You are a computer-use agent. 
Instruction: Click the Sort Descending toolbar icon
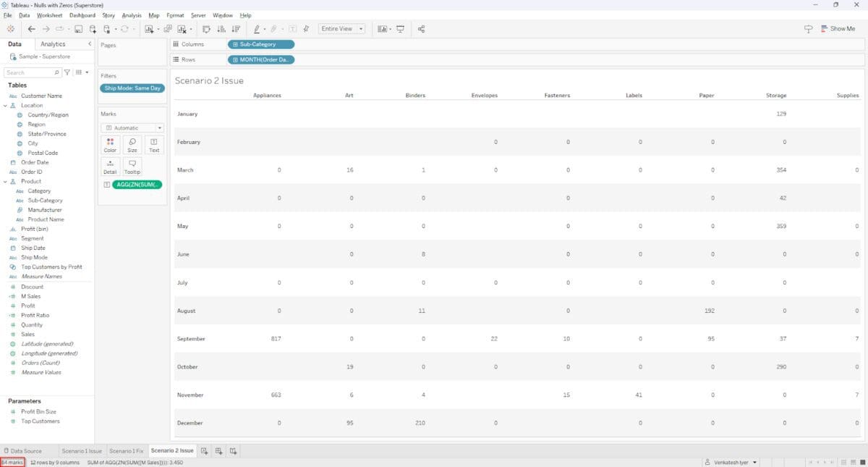tap(235, 29)
